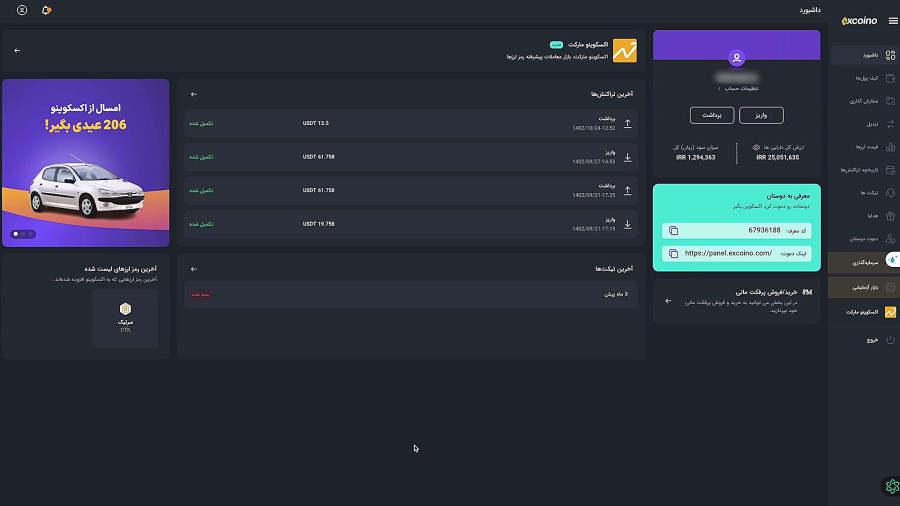Screen dimensions: 900x506
Task: Select the third carousel dot on the car banner
Action: 31,234
